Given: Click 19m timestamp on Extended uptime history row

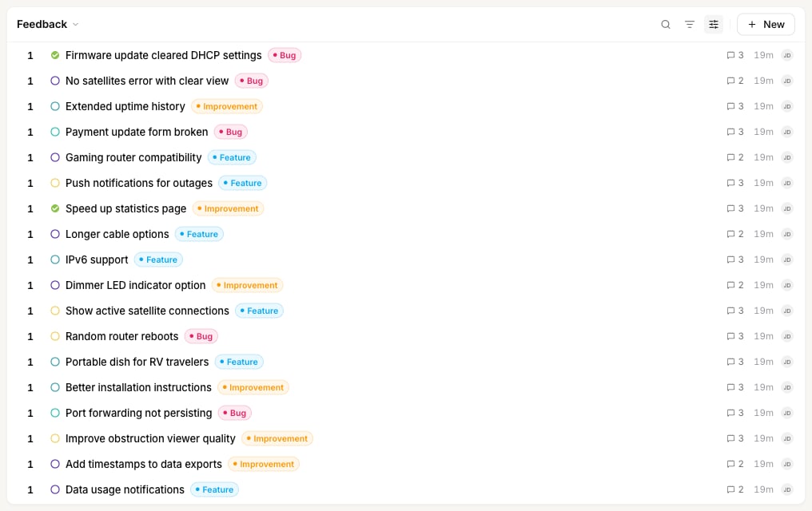Looking at the screenshot, I should tap(763, 106).
